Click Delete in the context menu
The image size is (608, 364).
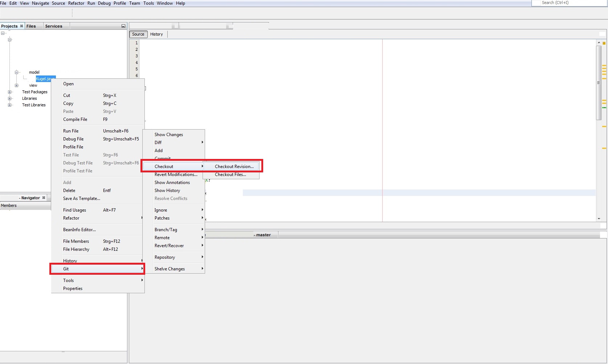click(98, 191)
